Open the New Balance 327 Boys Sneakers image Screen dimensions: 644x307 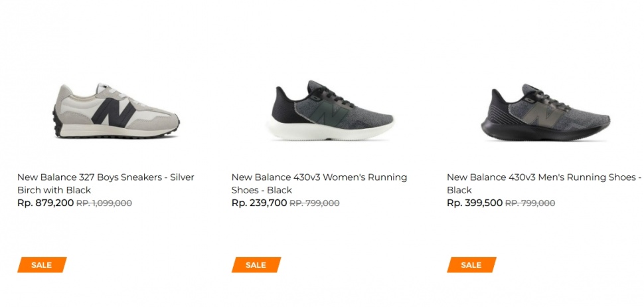116,111
